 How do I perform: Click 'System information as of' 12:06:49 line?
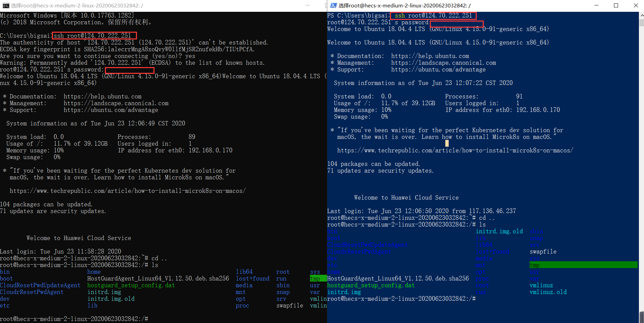[x=96, y=123]
